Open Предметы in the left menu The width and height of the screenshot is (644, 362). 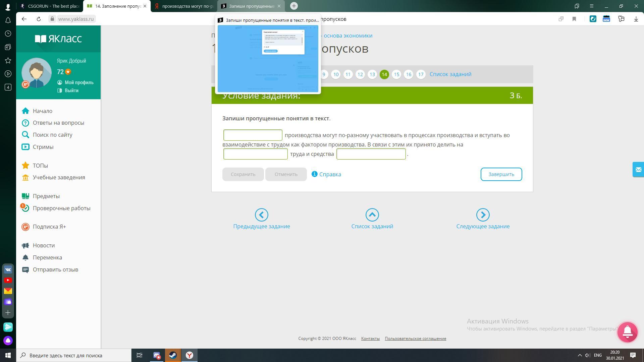click(x=46, y=196)
